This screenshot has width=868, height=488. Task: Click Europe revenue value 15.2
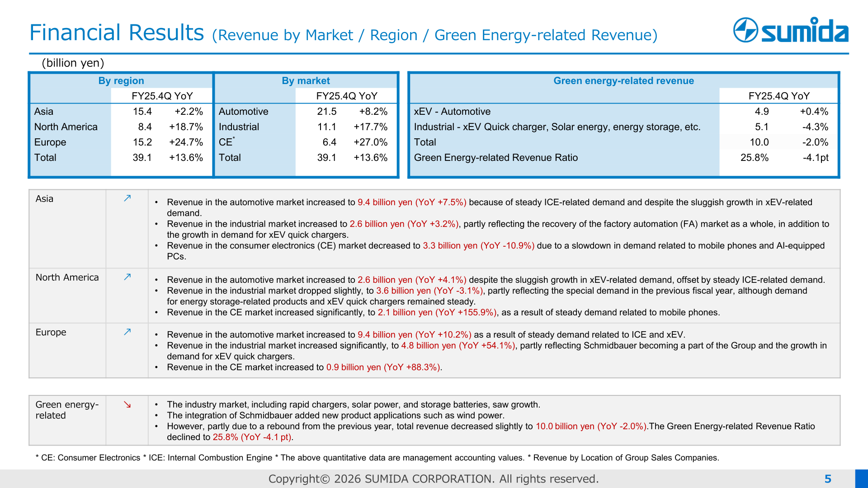(x=142, y=142)
